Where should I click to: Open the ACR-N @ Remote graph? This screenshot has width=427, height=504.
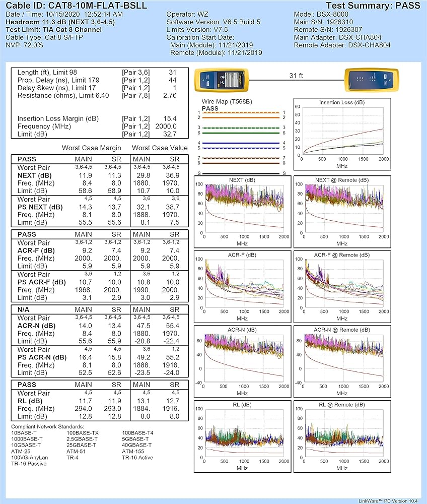(342, 361)
